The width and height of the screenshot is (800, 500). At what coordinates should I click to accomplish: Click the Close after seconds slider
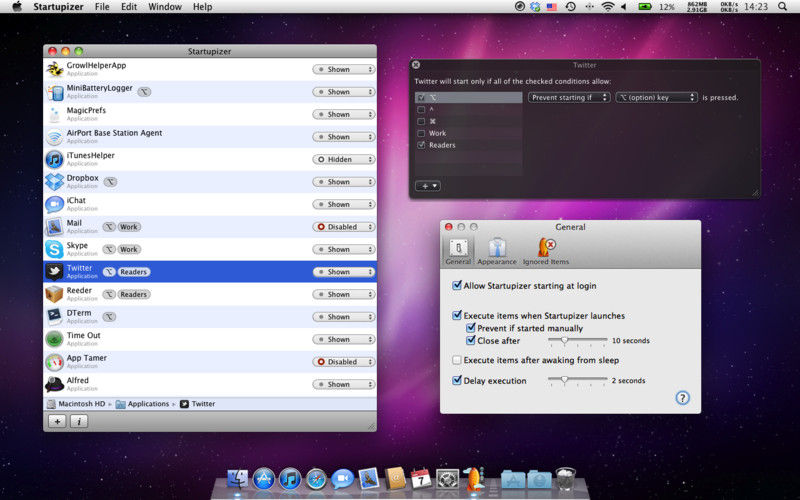pos(577,340)
